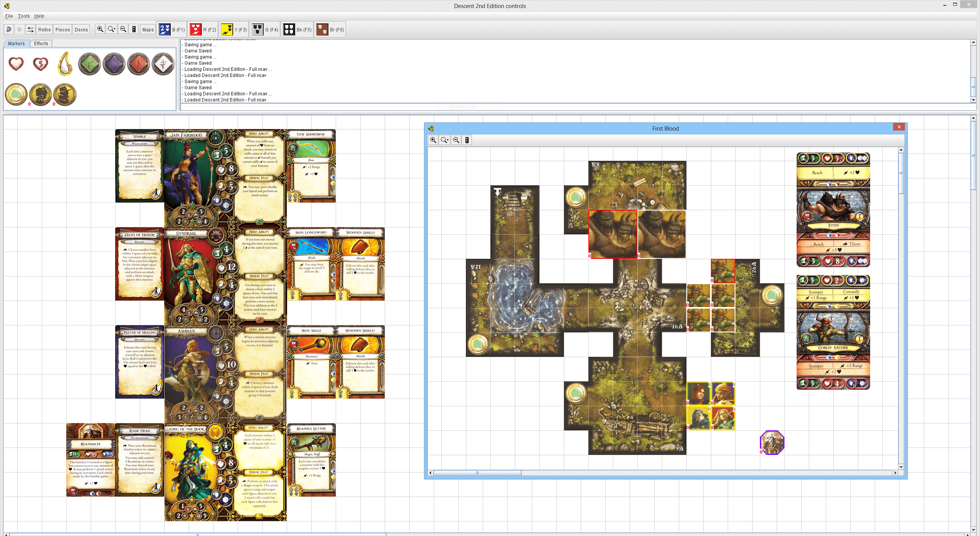Click the Undo last move toolbar icon
Viewport: 980px width, 536px height.
9,29
